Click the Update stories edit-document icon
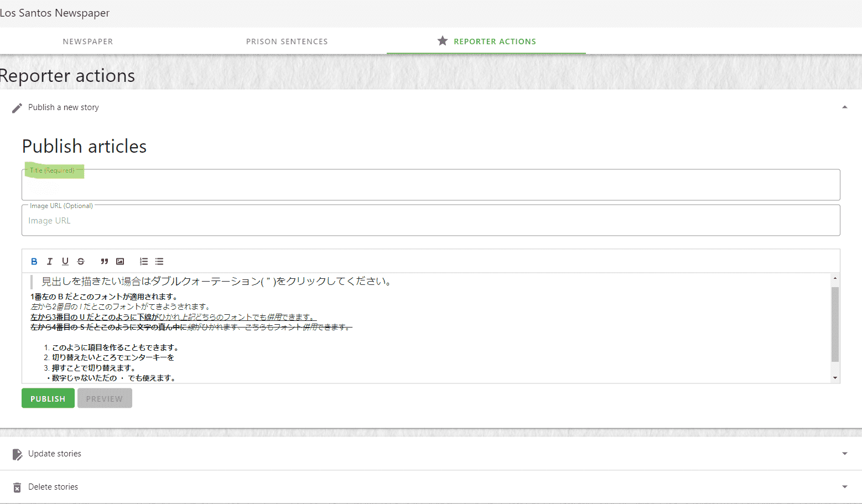This screenshot has height=504, width=862. point(17,454)
